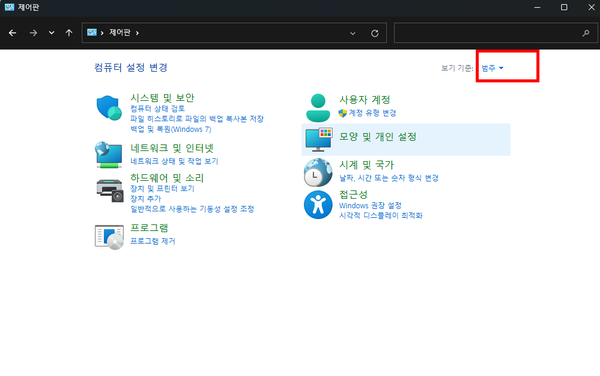Open the 범주 view-by dropdown

(492, 68)
